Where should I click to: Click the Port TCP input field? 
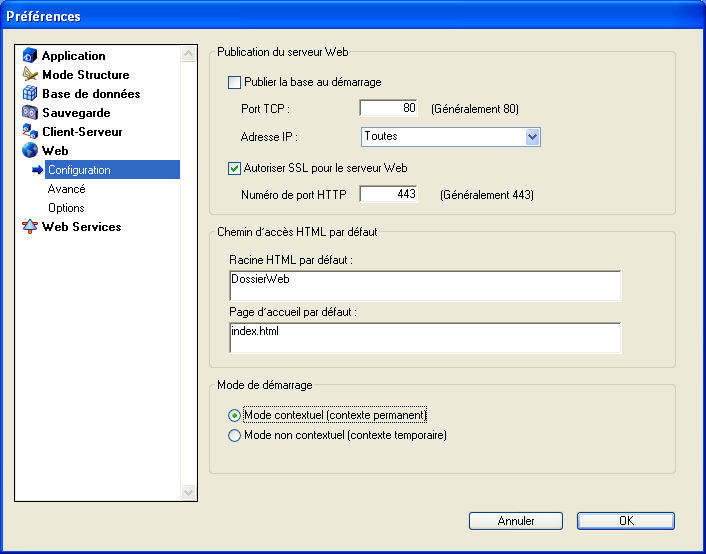coord(388,108)
